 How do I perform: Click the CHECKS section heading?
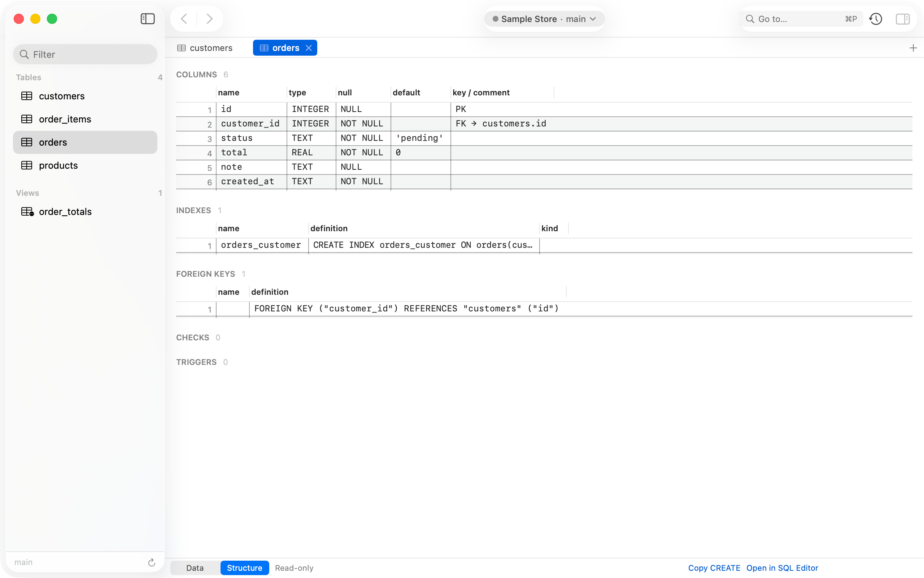coord(192,337)
